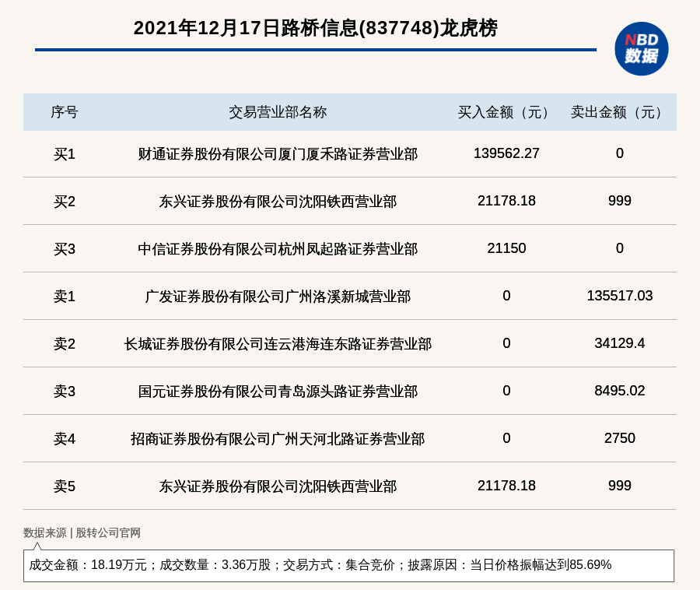The image size is (700, 590).
Task: Select the 交易营业部名称 column header
Action: click(278, 112)
